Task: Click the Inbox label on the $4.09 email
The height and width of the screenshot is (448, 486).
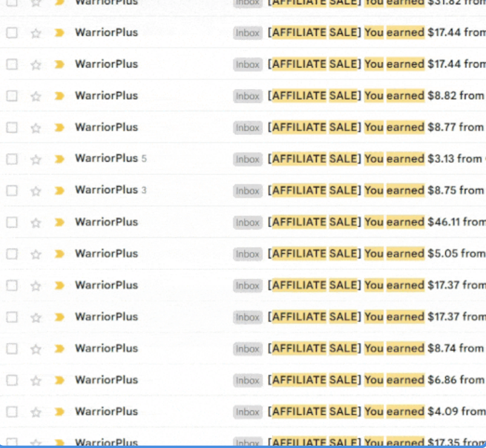Action: pos(248,412)
